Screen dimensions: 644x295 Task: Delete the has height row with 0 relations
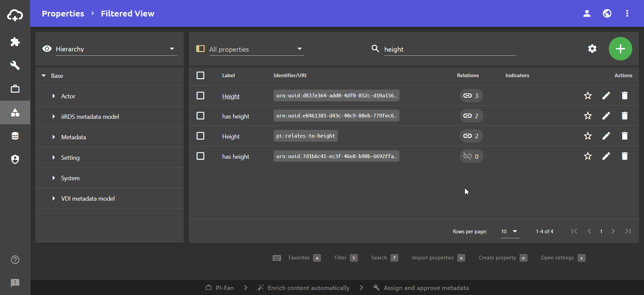click(625, 156)
